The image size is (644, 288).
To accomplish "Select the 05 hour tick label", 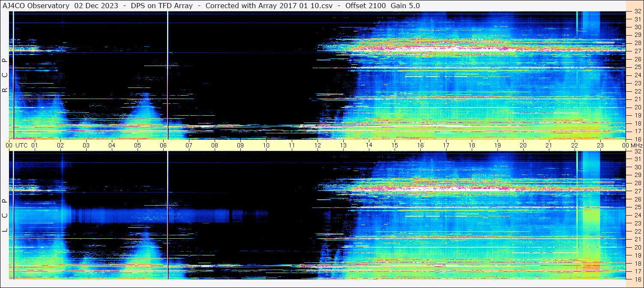I will [138, 145].
